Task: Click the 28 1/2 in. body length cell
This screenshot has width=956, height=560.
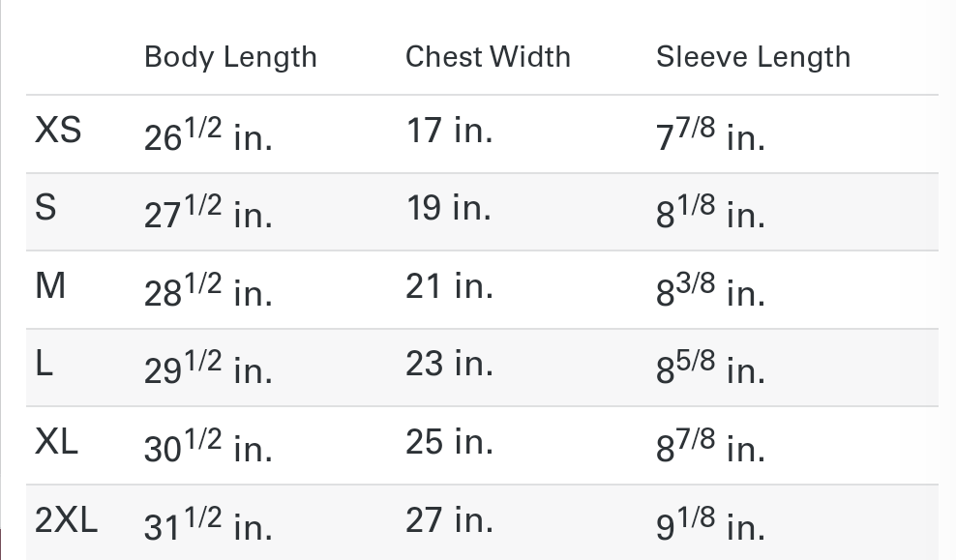Action: pos(208,291)
